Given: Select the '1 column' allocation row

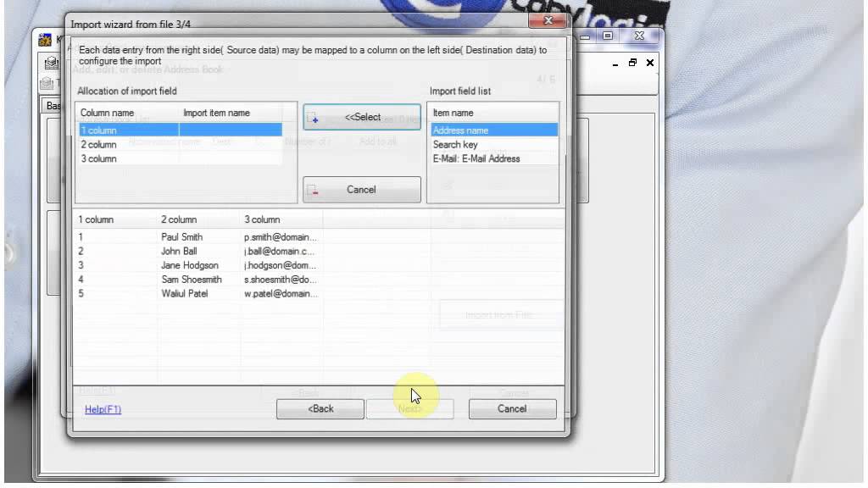Looking at the screenshot, I should [181, 130].
